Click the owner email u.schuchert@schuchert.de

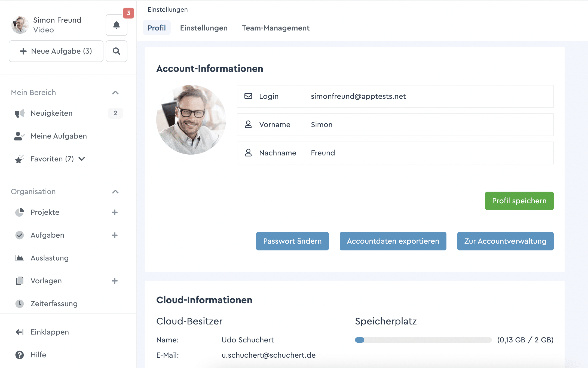pos(268,355)
